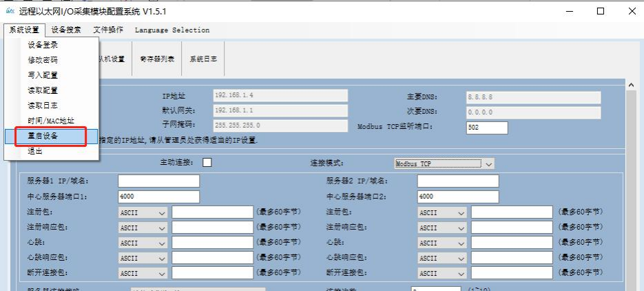Viewport: 644px width, 291px height.
Task: Open the 系统日志 toolbar tab
Action: pos(203,59)
